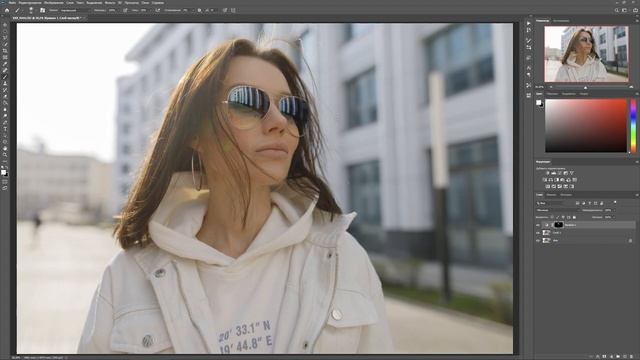Select the Move tool
640x360 pixels.
point(5,24)
